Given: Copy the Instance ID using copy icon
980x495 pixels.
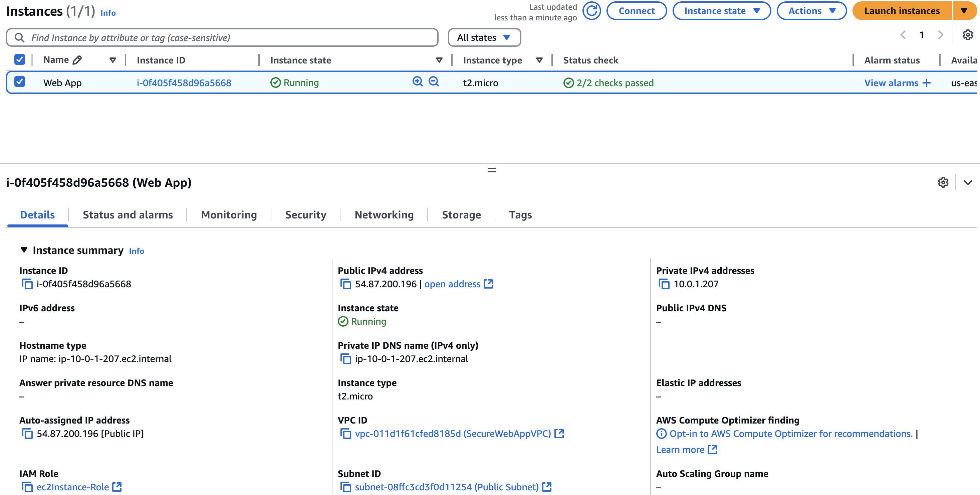Looking at the screenshot, I should click(26, 284).
